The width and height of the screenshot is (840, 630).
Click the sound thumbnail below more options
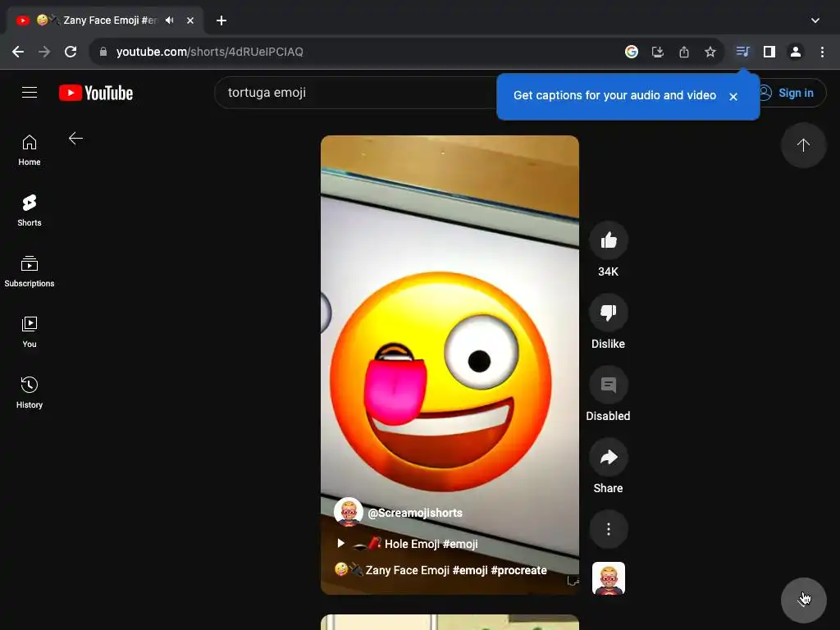point(609,578)
